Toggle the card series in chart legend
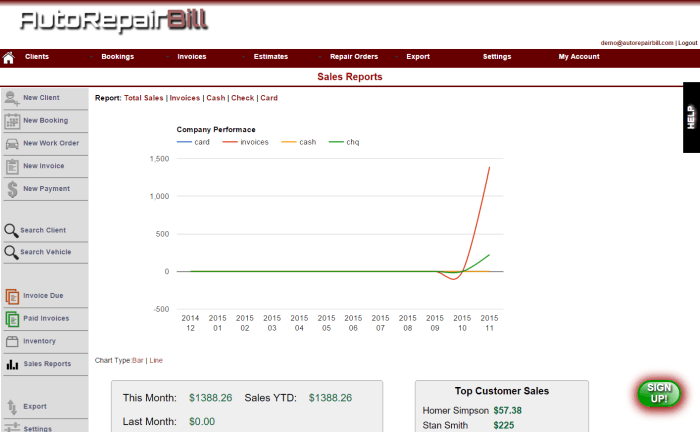The width and height of the screenshot is (700, 432). coord(193,142)
